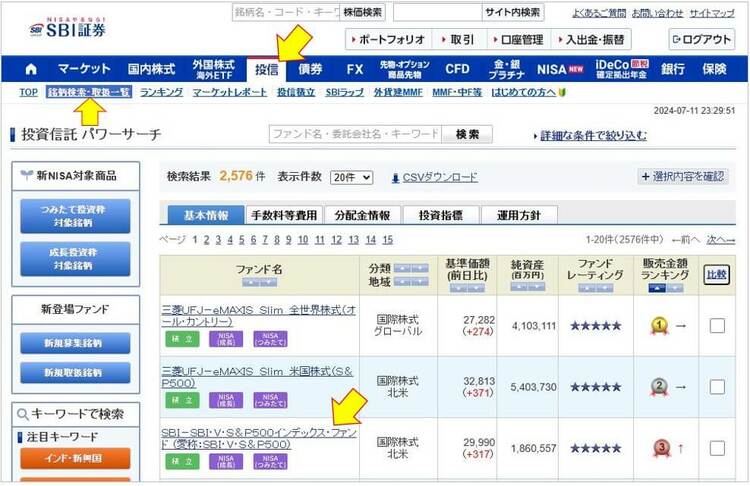Image resolution: width=750 pixels, height=486 pixels.
Task: Click 積立 badge under オール・カントリー fund
Action: pyautogui.click(x=182, y=339)
